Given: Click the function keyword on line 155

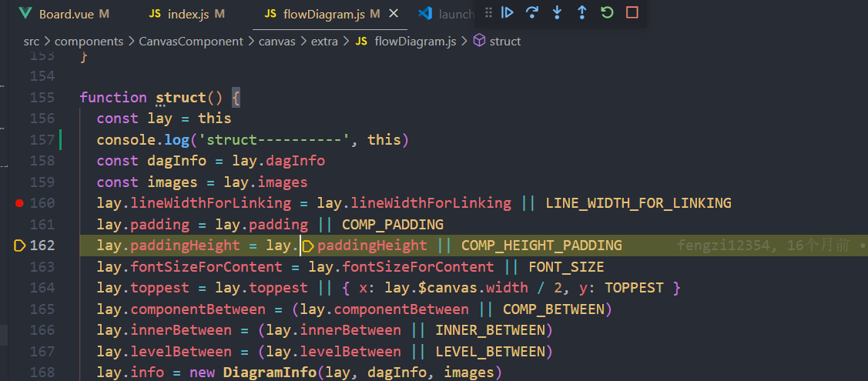Looking at the screenshot, I should [113, 97].
